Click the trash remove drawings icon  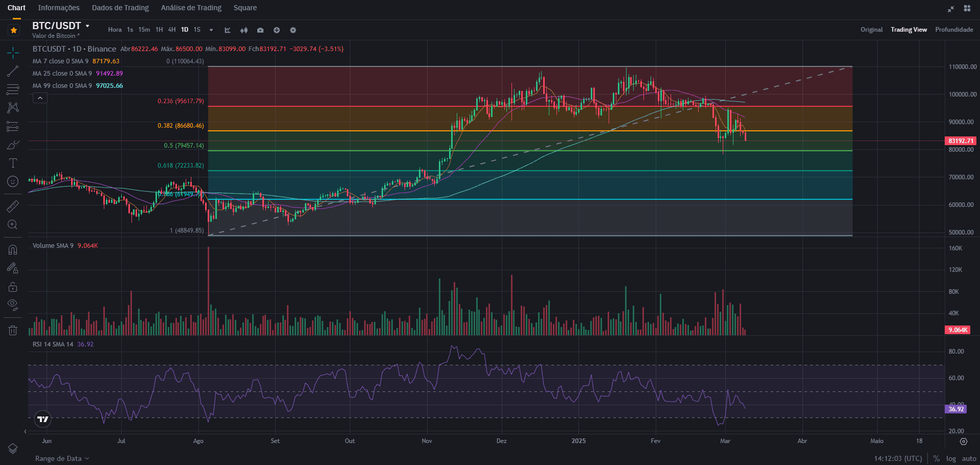pos(13,330)
